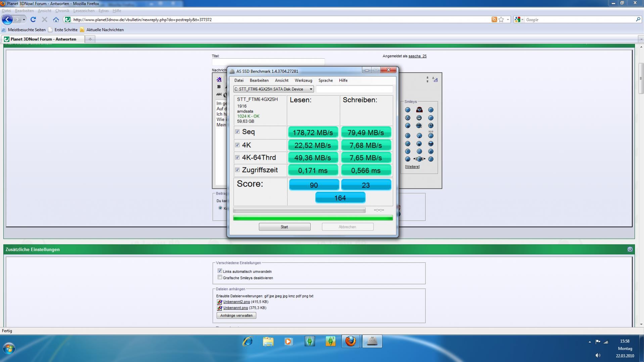Open Hilfe menu in AS SSD Benchmark
Screen dimensions: 644x362
click(x=343, y=81)
